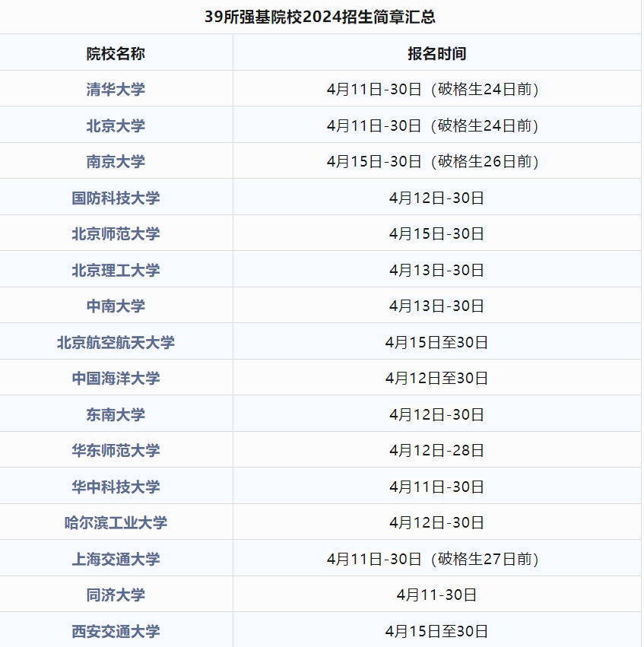Select 清华大学 registration time cell
The width and height of the screenshot is (644, 647).
(x=437, y=88)
